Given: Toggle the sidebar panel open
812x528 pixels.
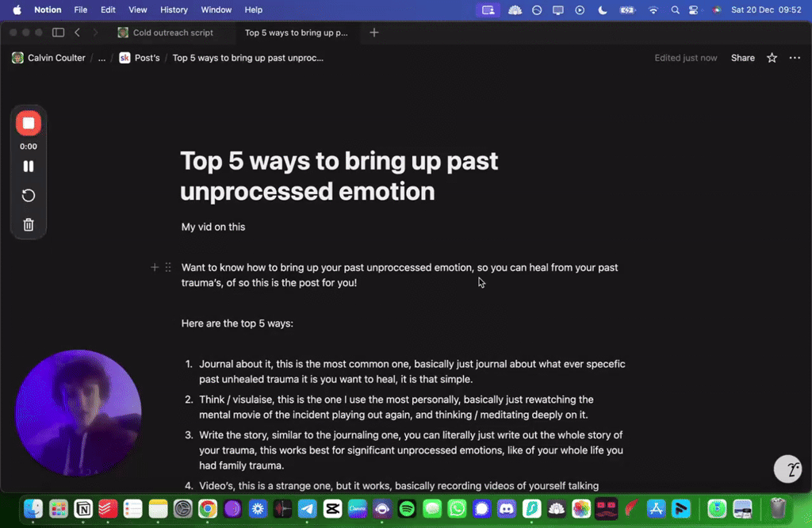Looking at the screenshot, I should [x=58, y=33].
